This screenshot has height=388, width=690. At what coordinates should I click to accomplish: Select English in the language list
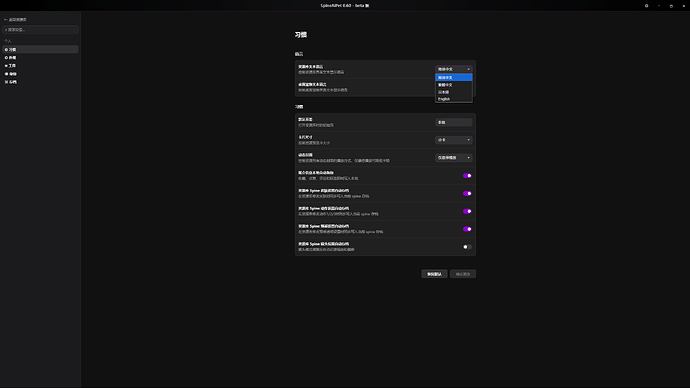click(x=454, y=99)
